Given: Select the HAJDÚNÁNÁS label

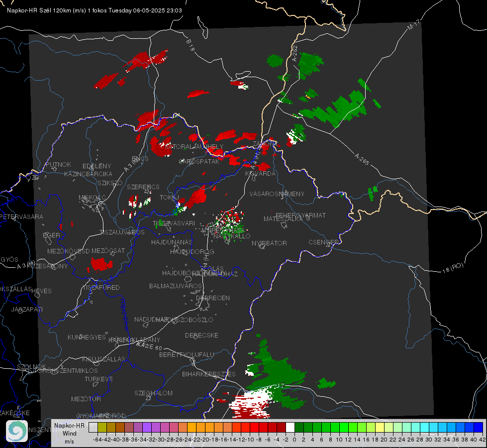Looking at the screenshot, I should tap(172, 242).
